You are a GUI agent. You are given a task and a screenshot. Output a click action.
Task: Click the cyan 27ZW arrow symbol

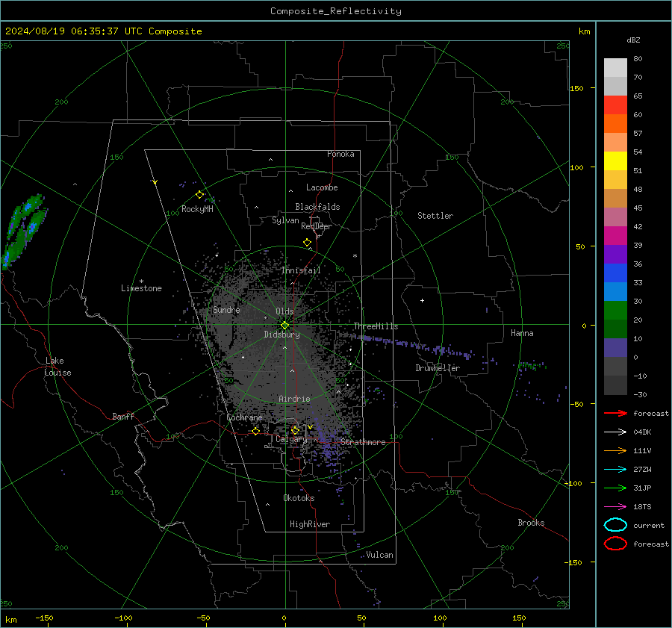615,470
